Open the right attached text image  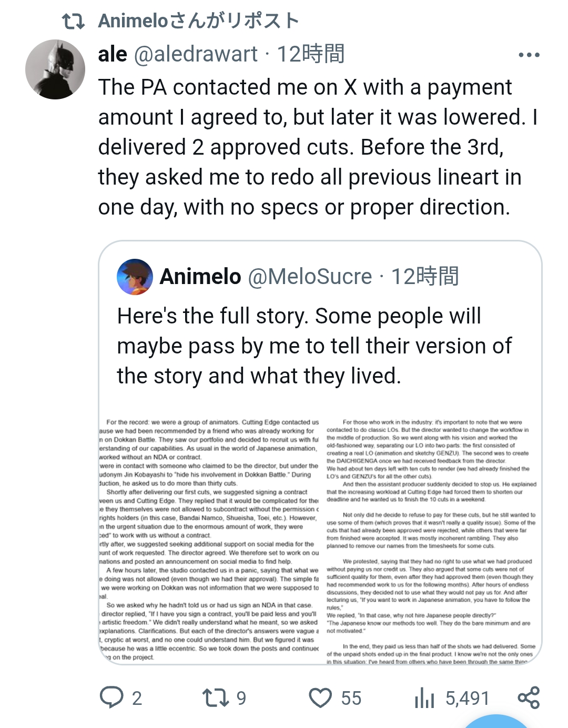(431, 540)
